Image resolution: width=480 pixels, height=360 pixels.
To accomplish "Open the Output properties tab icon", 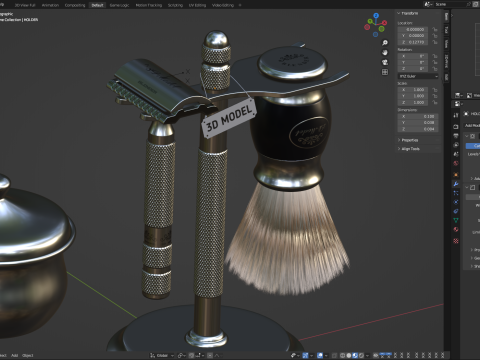I will 456,136.
